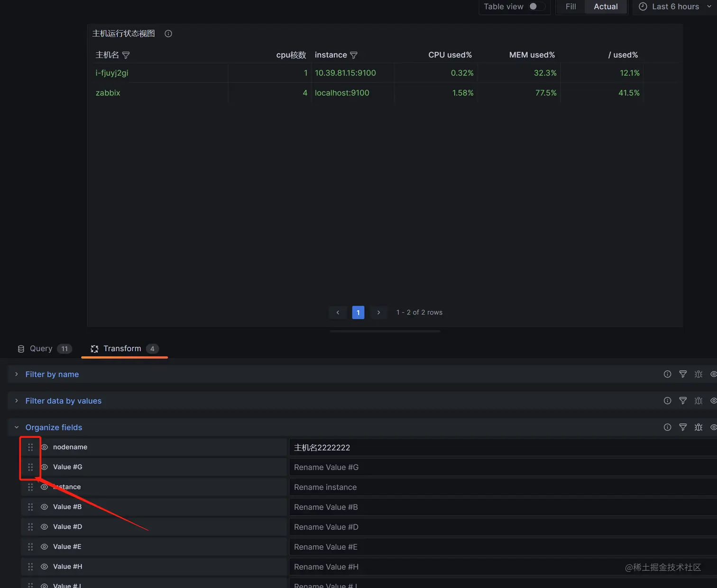Show help info for Filter data by values
The image size is (717, 588).
click(667, 401)
